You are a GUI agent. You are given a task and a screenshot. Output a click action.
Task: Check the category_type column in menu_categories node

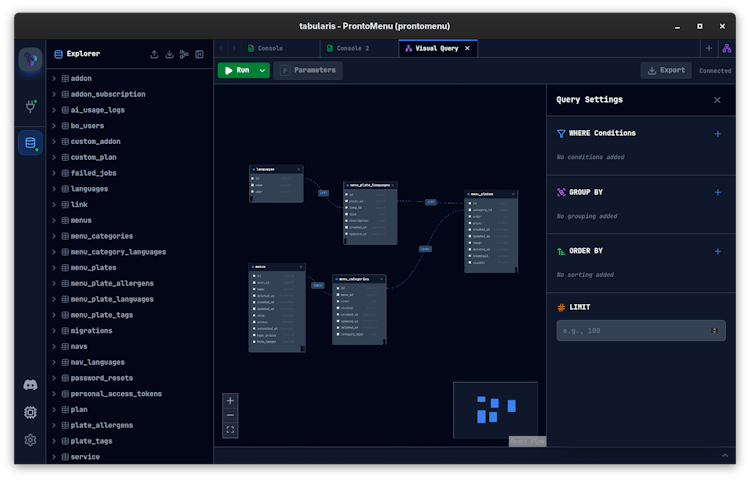coord(338,334)
